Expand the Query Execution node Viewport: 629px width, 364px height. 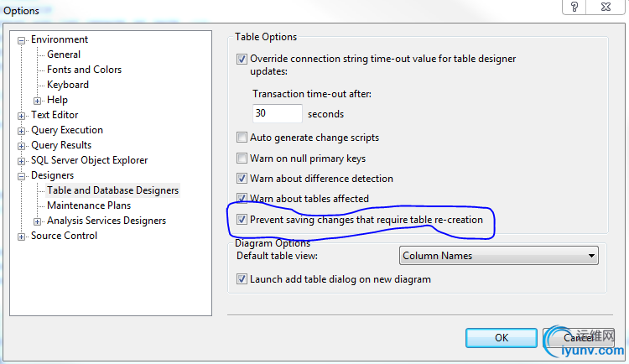[x=21, y=131]
